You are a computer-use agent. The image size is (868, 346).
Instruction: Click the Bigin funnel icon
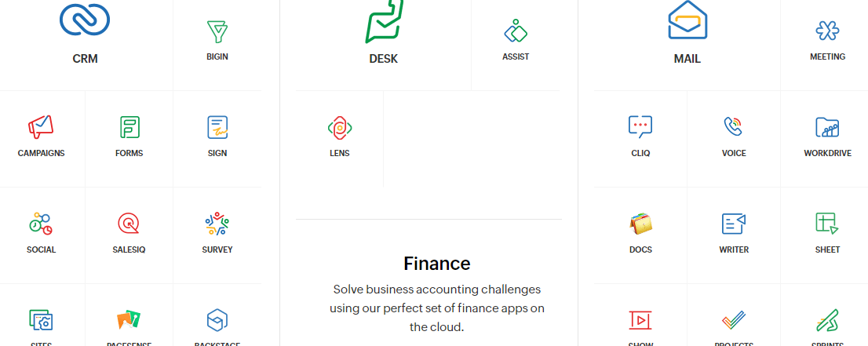point(217,32)
